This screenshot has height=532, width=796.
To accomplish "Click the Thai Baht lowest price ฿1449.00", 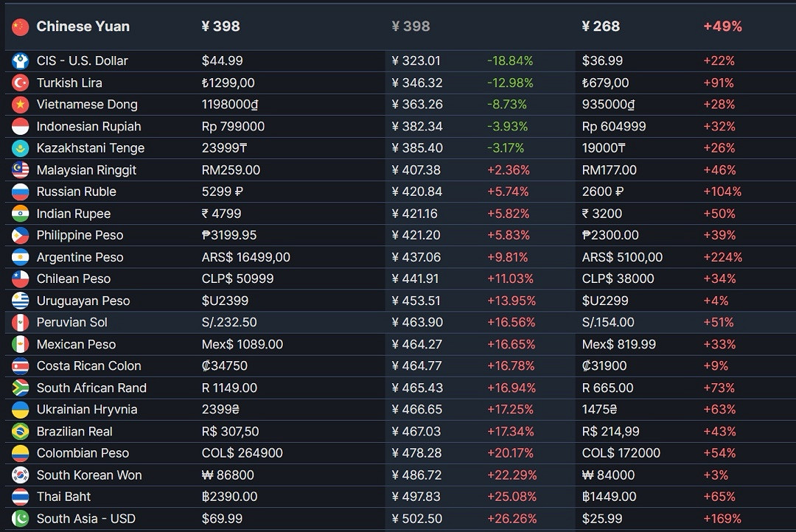I will click(609, 497).
